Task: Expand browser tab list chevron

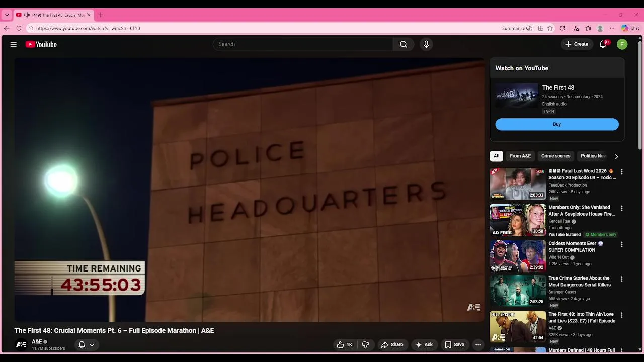Action: coord(7,15)
